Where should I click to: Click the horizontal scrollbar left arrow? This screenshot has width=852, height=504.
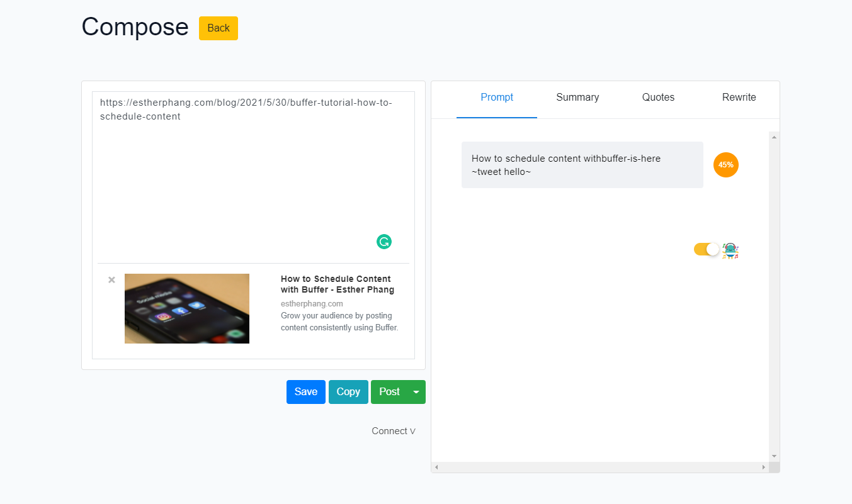[436, 468]
